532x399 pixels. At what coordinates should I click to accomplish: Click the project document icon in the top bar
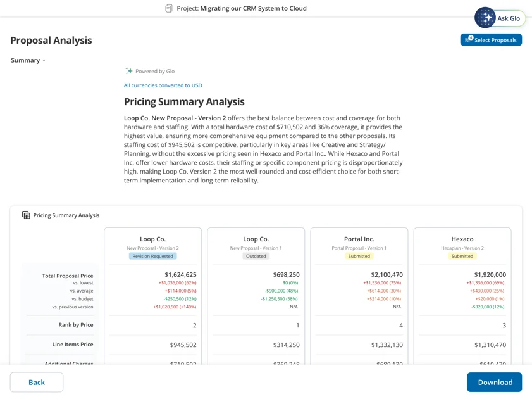[x=167, y=8]
